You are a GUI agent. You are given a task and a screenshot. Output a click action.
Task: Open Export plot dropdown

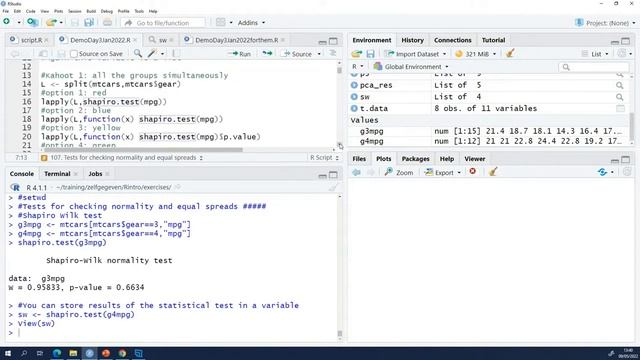(x=443, y=172)
